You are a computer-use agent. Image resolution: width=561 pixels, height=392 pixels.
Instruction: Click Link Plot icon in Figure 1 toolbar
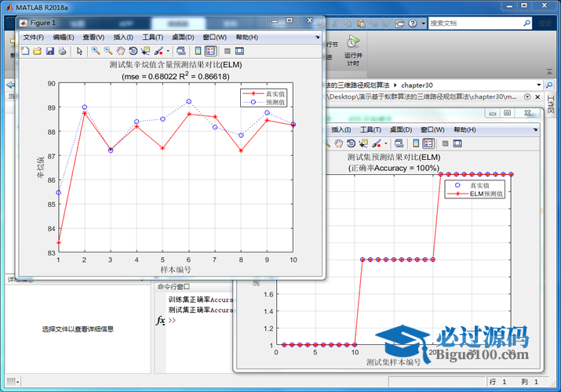[181, 51]
